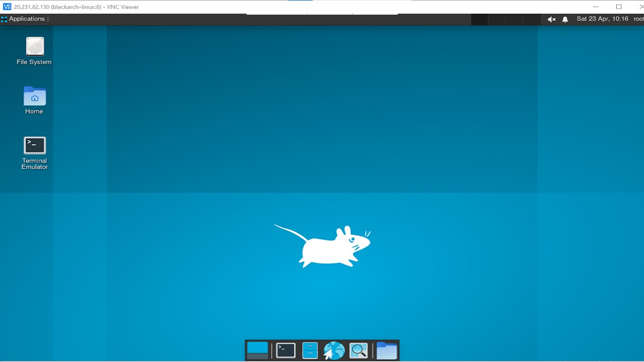
Task: Switch to the second workspace in switcher
Action: [x=497, y=19]
